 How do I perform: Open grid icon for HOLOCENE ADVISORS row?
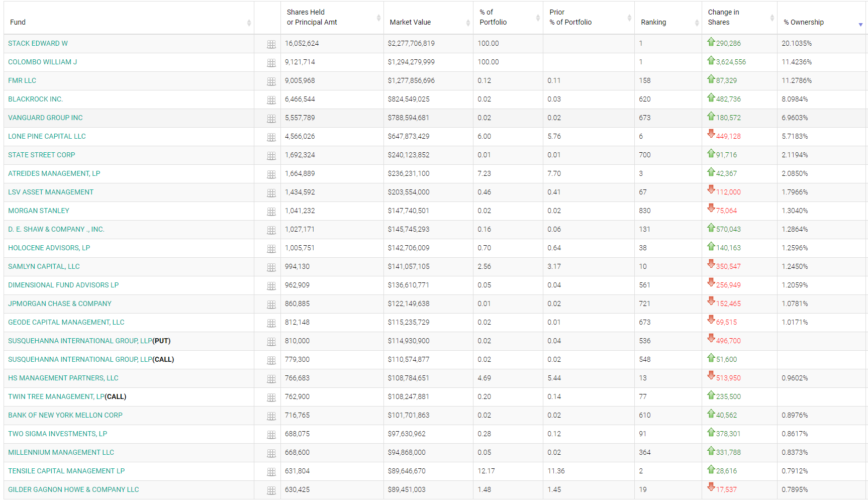pyautogui.click(x=271, y=249)
